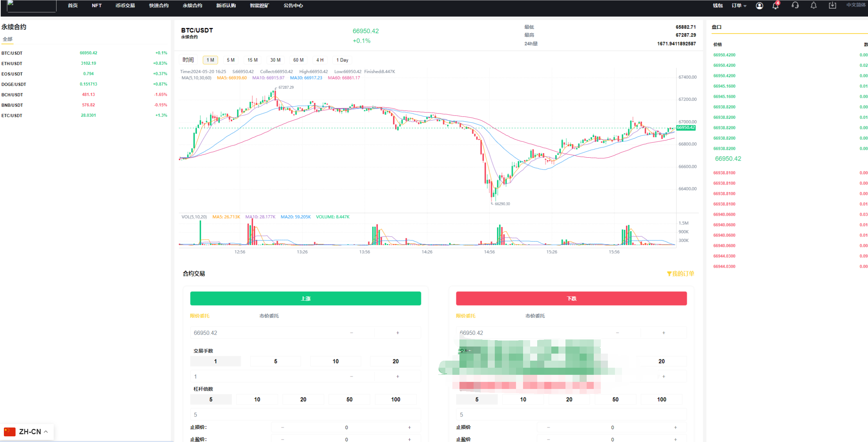Select 10 under 交易手数 in buy panel

(335, 361)
